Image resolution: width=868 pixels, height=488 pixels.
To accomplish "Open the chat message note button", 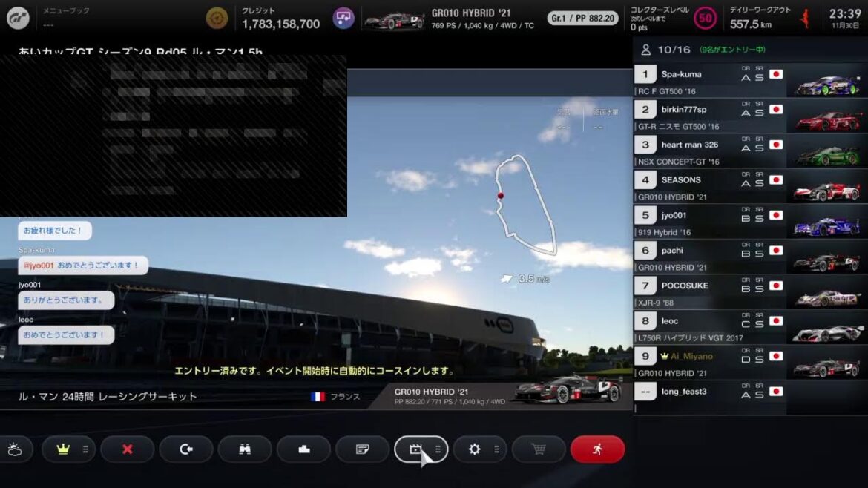I will coord(363,449).
